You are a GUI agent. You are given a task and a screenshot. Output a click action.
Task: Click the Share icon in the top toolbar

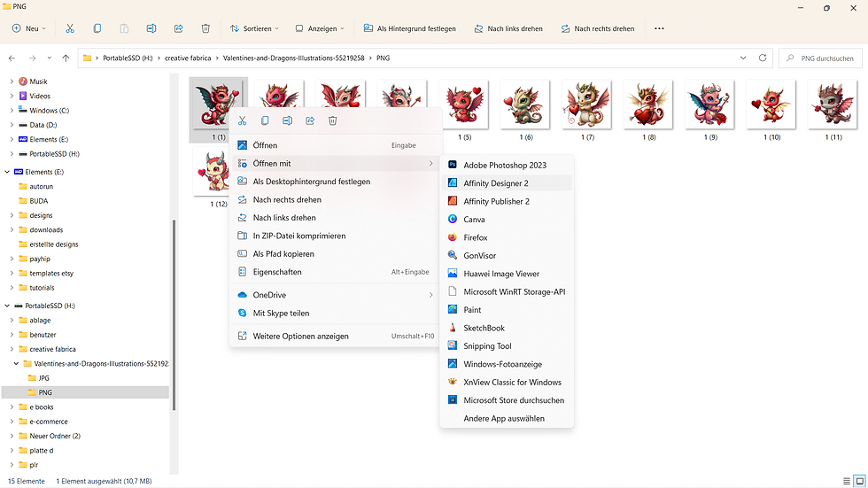(x=178, y=28)
